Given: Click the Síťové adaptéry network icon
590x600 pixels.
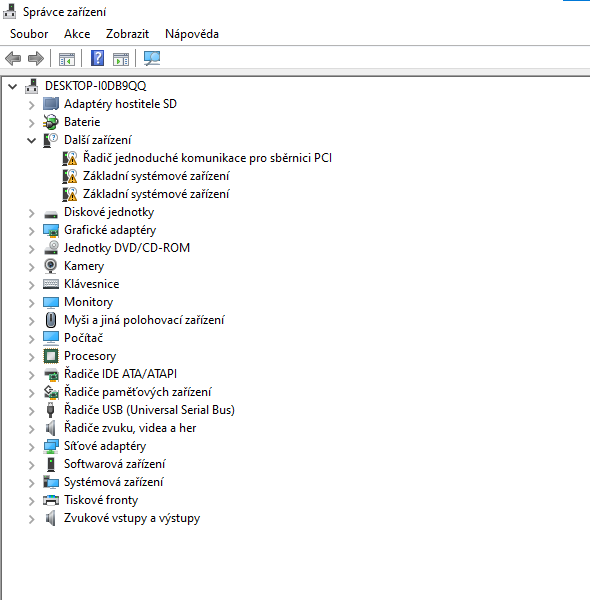Looking at the screenshot, I should pos(51,446).
